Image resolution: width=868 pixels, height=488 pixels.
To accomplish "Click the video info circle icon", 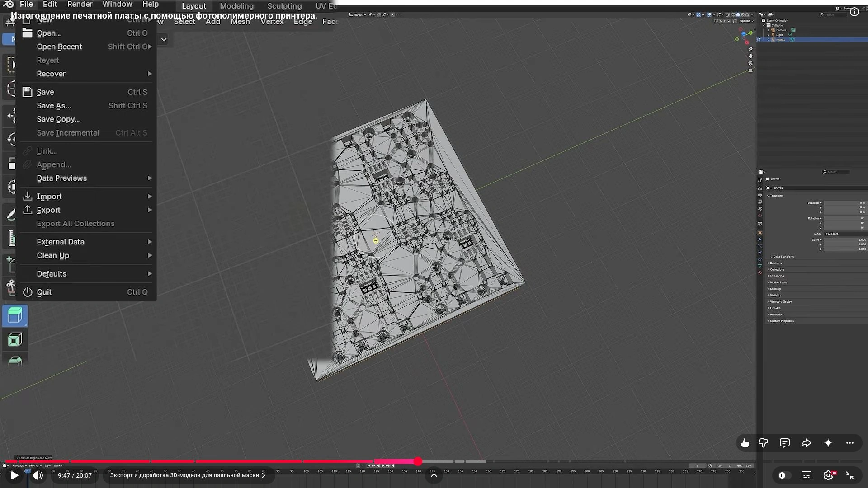I will (854, 12).
